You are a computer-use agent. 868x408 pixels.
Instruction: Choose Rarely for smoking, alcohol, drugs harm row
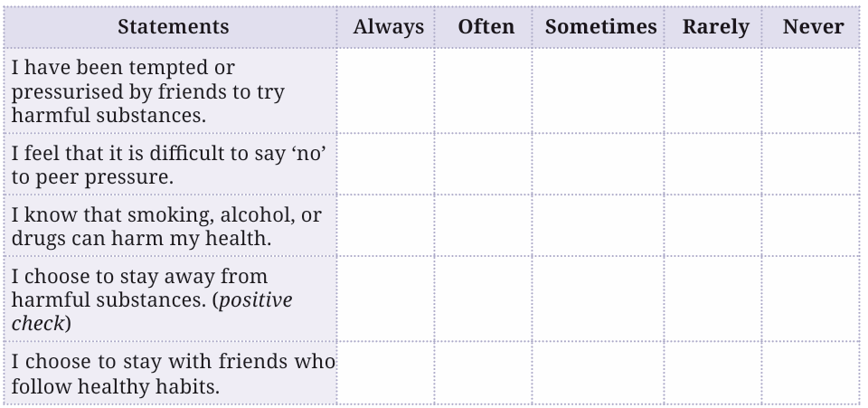(x=713, y=225)
